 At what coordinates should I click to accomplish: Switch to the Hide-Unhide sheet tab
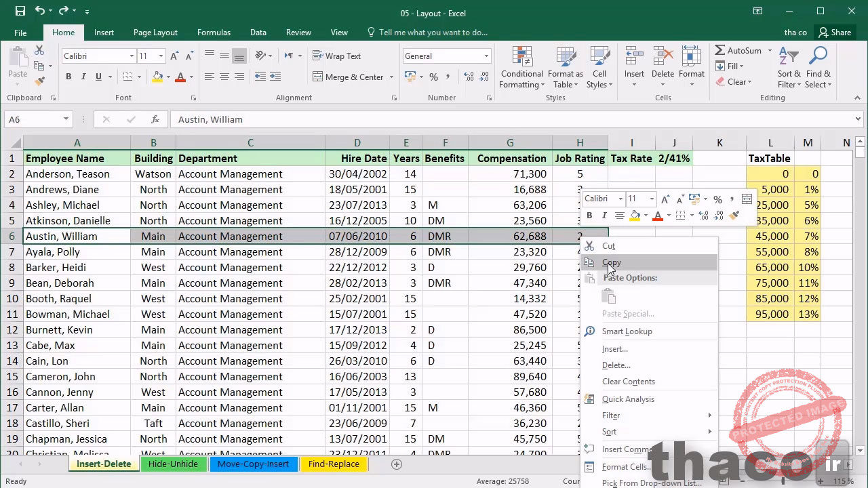tap(173, 464)
